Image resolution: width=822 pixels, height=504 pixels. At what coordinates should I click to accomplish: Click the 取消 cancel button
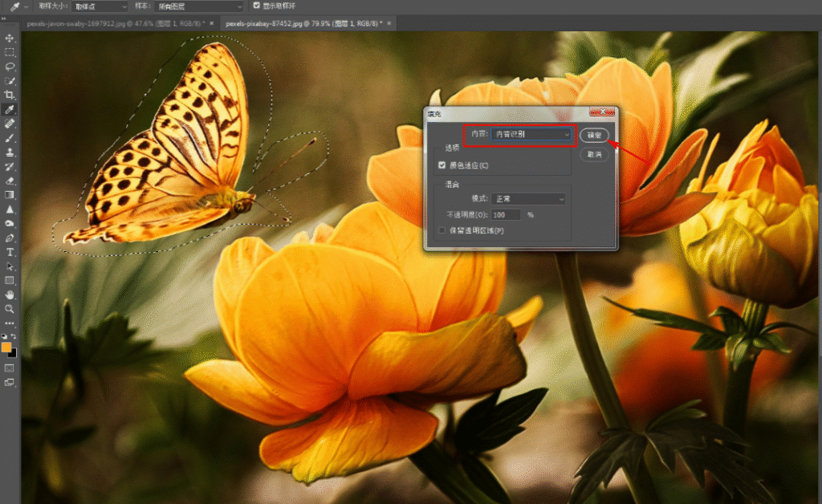tap(594, 155)
